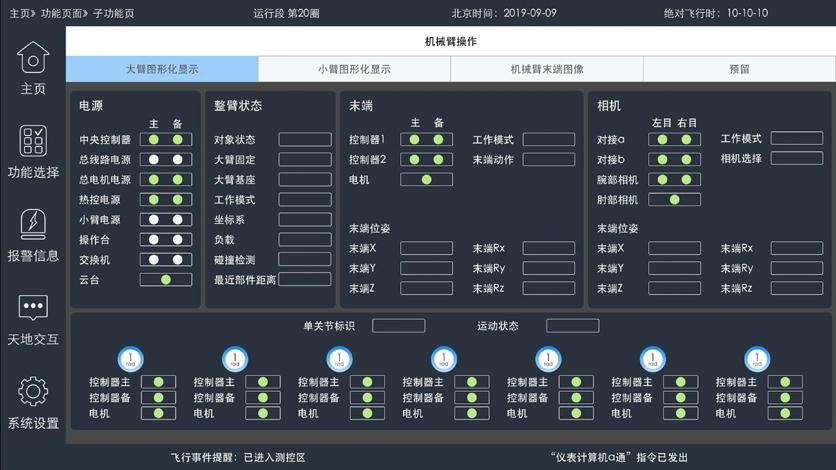
Task: Click the 大臂基座 field
Action: [305, 180]
